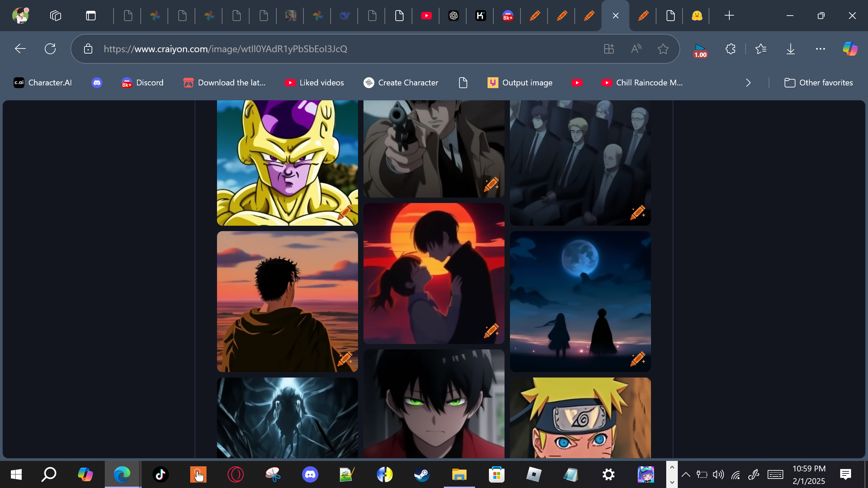
Task: Open the Downloads arrow icon
Action: tap(790, 49)
